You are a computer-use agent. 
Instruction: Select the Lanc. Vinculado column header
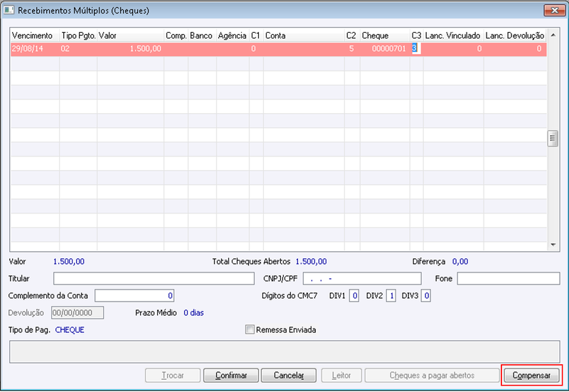[x=453, y=36]
